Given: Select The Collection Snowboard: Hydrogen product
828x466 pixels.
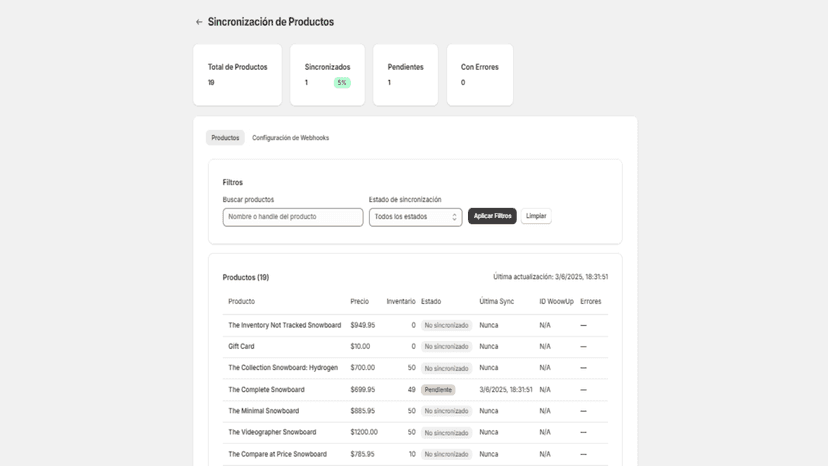Looking at the screenshot, I should [283, 368].
